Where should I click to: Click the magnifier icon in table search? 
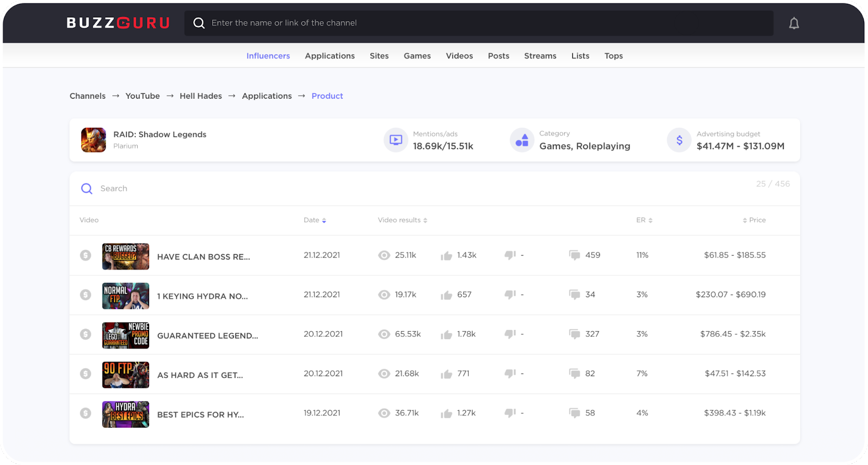tap(87, 189)
